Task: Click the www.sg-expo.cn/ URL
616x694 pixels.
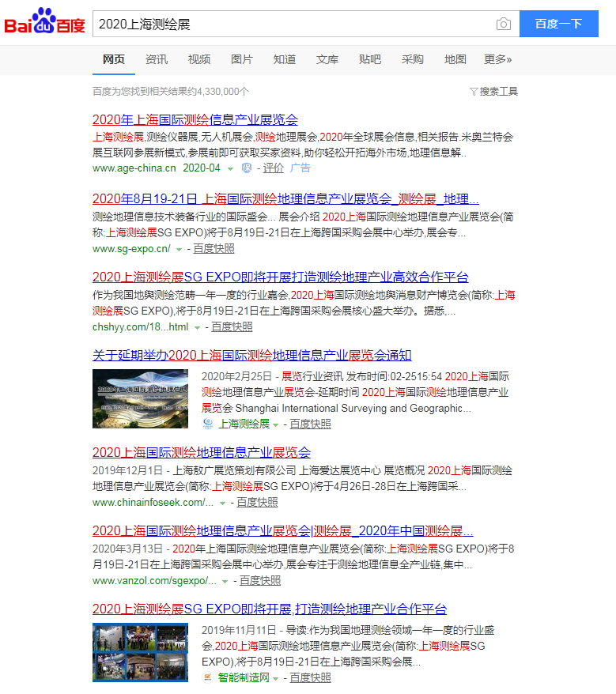Action: point(131,249)
